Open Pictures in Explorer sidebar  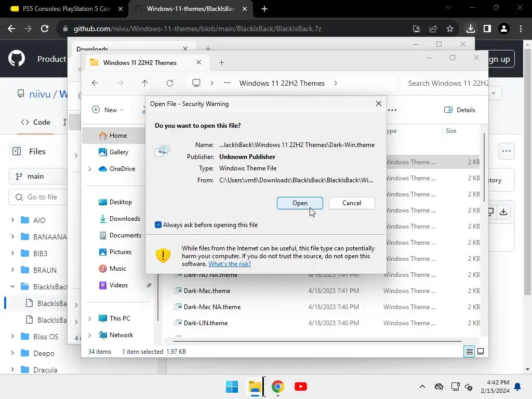(x=115, y=252)
